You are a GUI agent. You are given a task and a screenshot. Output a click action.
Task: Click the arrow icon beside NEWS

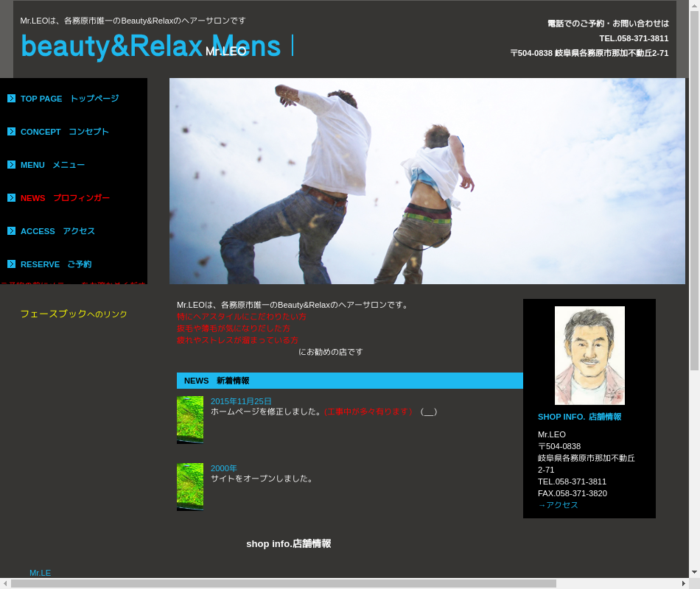click(11, 198)
